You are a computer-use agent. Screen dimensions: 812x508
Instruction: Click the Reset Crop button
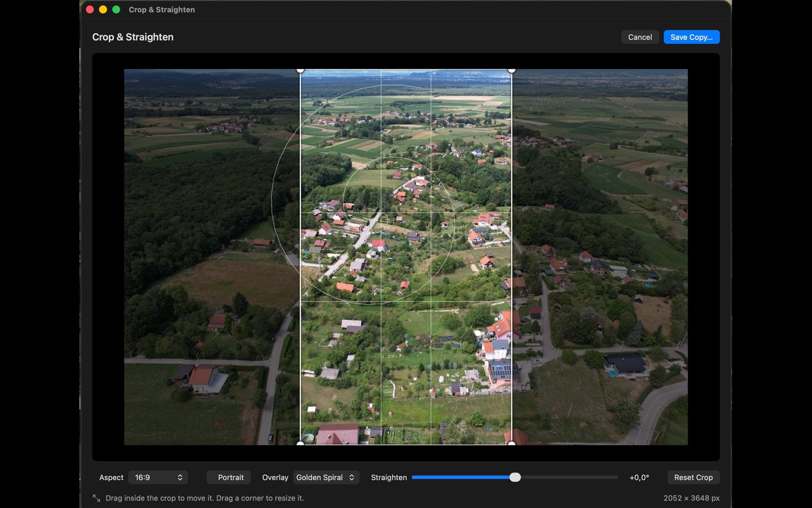(x=693, y=478)
